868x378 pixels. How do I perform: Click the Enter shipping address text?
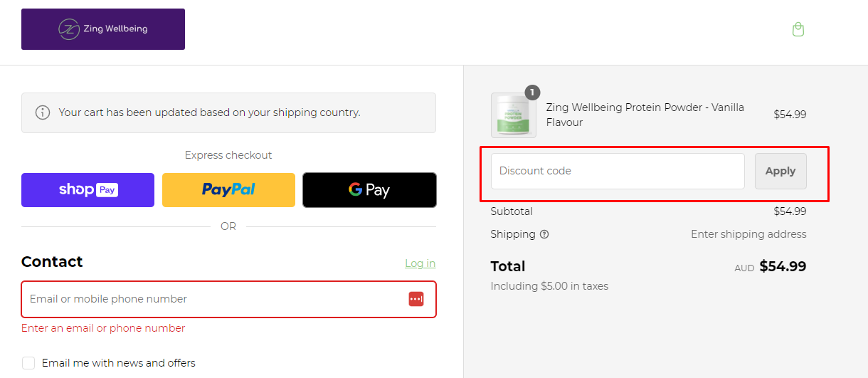coord(748,234)
